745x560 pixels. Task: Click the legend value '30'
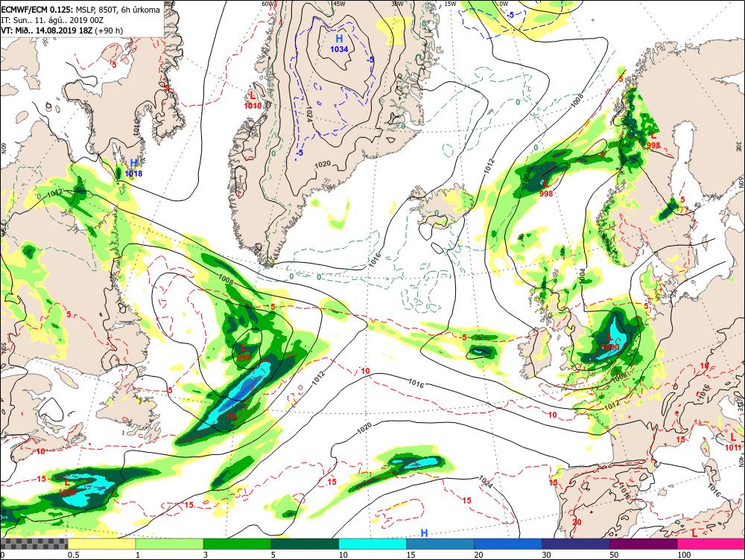coord(546,555)
